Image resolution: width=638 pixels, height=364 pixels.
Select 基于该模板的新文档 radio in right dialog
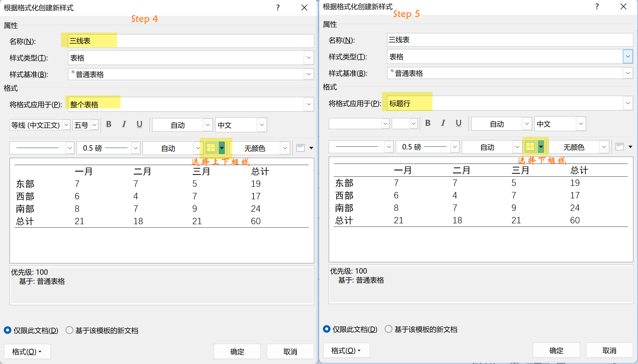click(x=388, y=329)
